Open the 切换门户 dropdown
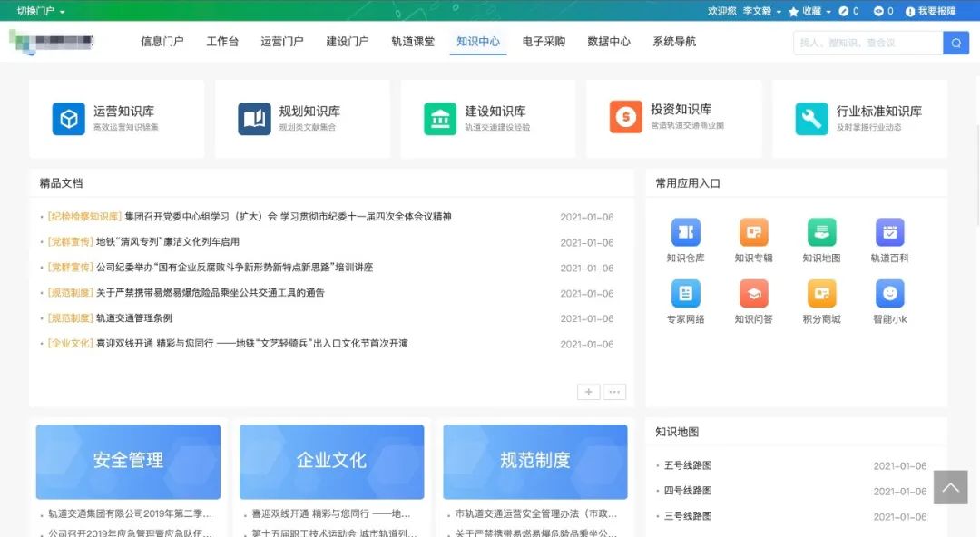The image size is (980, 537). tap(41, 11)
